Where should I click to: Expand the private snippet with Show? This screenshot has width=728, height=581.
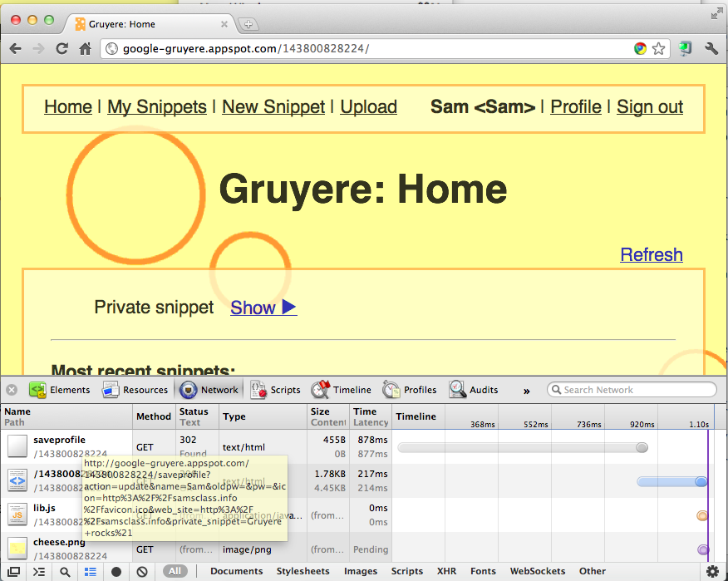coord(263,308)
